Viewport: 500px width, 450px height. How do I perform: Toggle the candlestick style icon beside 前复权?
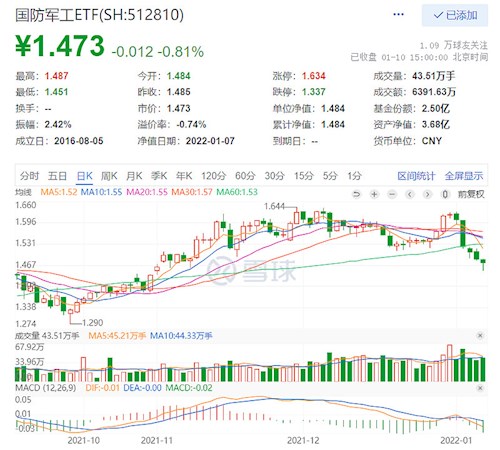[x=445, y=194]
